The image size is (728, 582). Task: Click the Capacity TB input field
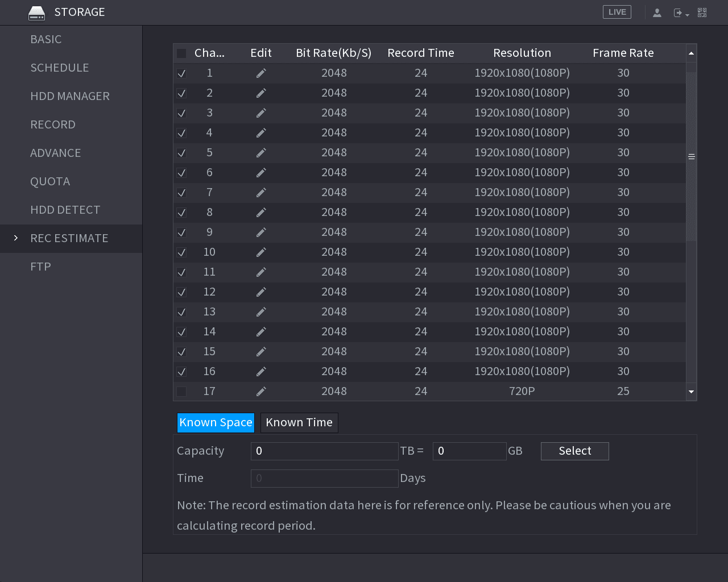tap(325, 451)
